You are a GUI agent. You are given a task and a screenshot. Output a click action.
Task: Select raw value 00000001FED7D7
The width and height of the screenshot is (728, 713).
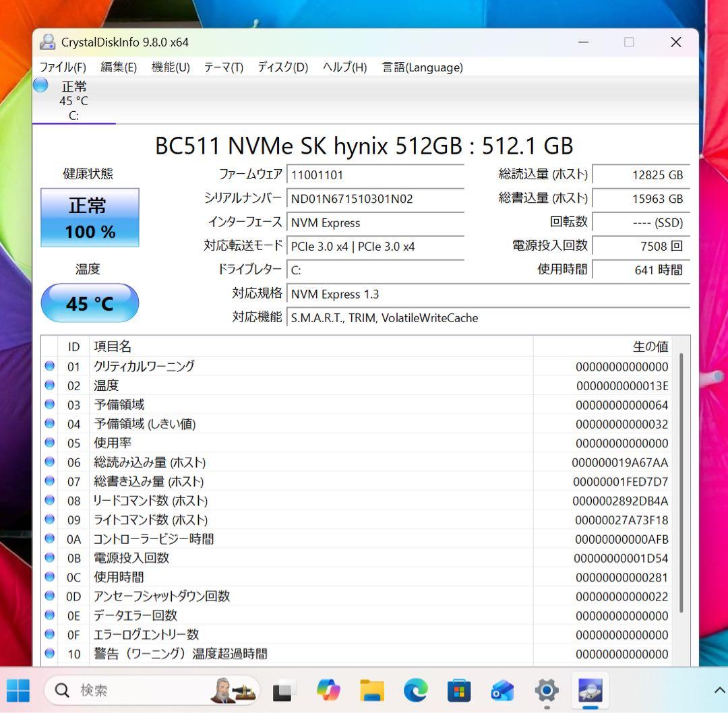(620, 482)
